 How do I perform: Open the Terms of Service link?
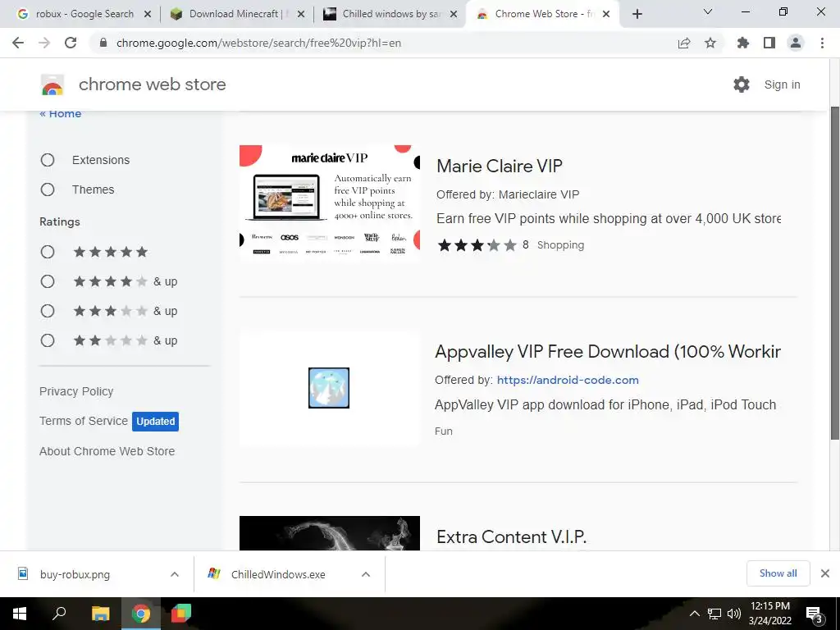click(84, 421)
